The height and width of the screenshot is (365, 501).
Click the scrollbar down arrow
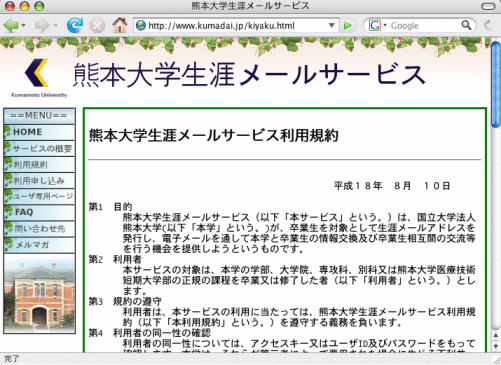496,347
